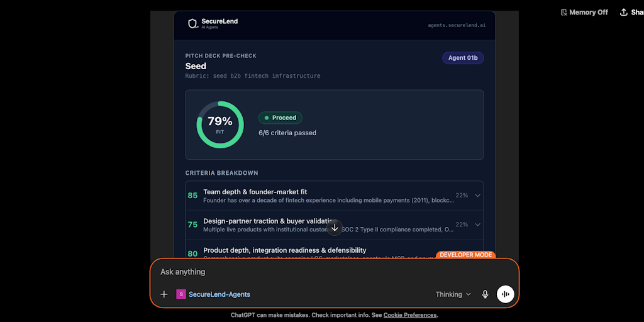This screenshot has height=322, width=644.
Task: Click the score 85 value
Action: pos(192,196)
